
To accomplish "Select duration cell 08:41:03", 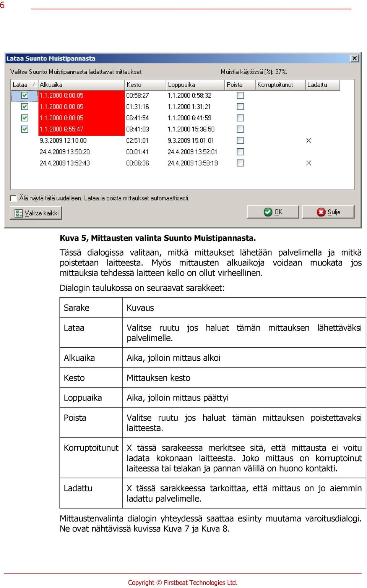I will click(x=138, y=129).
